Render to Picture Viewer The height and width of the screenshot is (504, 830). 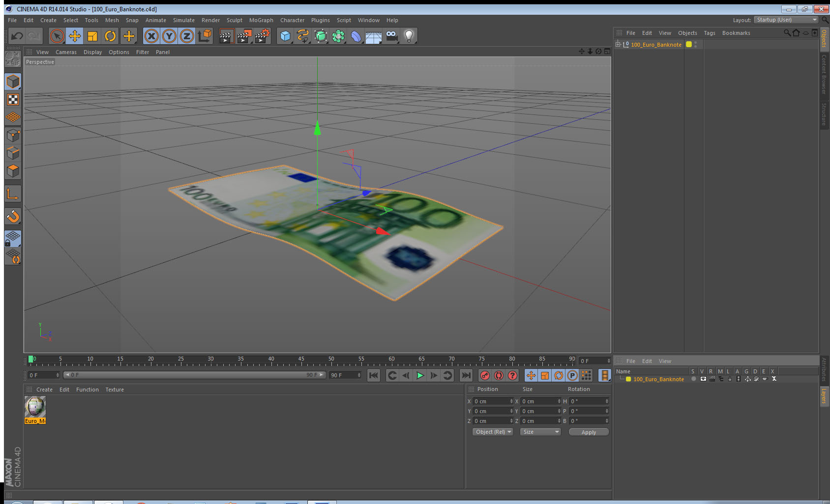click(x=244, y=36)
